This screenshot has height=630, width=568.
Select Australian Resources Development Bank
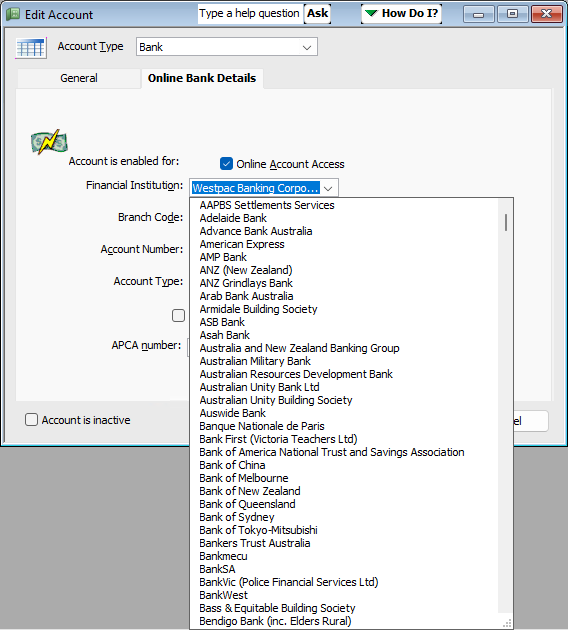(296, 374)
